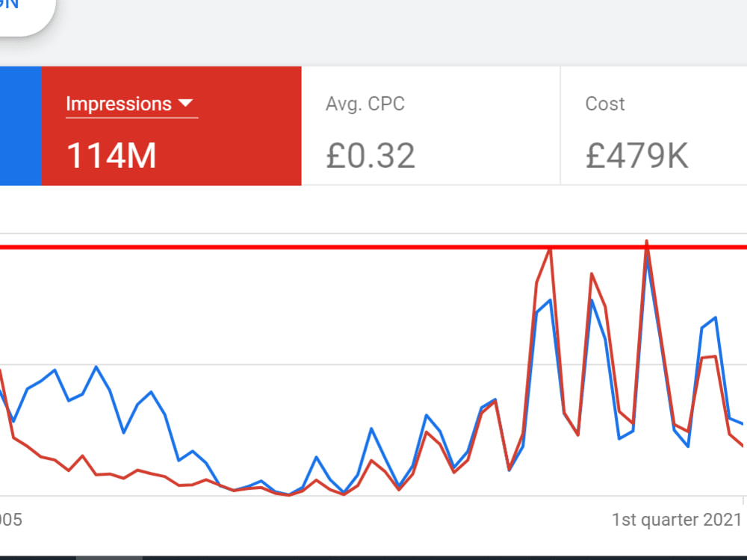This screenshot has height=560, width=747.
Task: Select the red Impressions 114M scorecard
Action: [172, 125]
